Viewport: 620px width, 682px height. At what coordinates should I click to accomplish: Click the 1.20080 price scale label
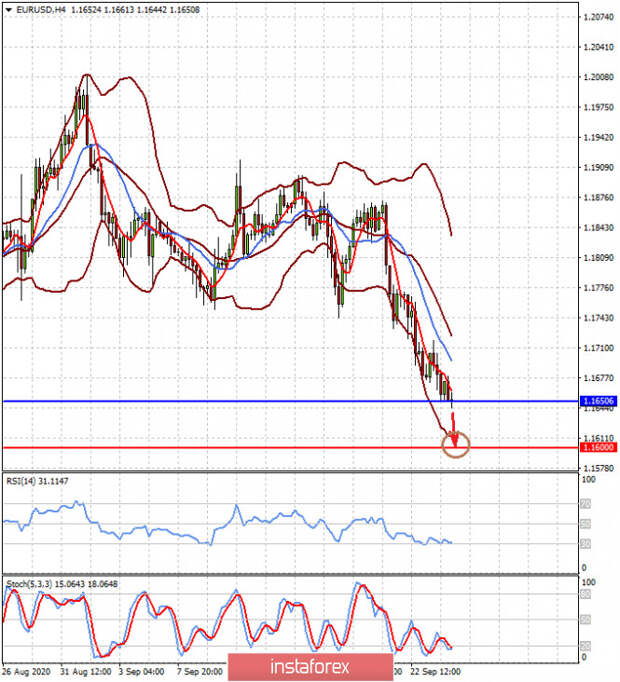598,77
